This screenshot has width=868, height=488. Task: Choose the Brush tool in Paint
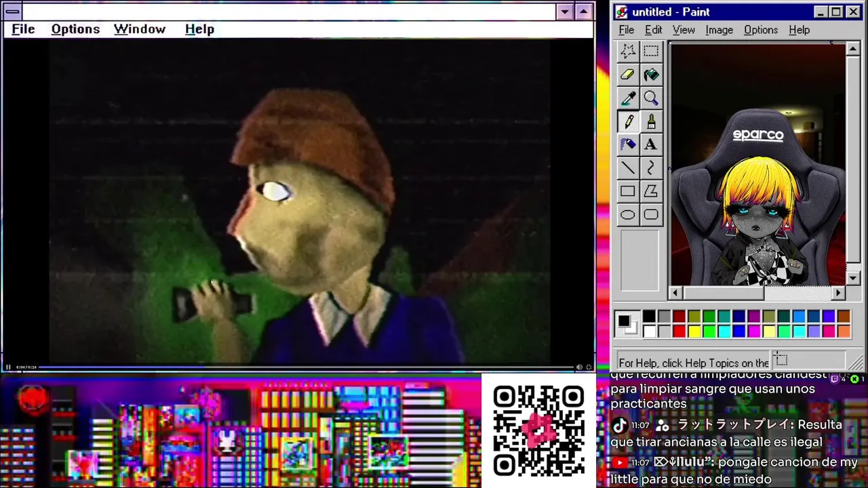tap(651, 121)
